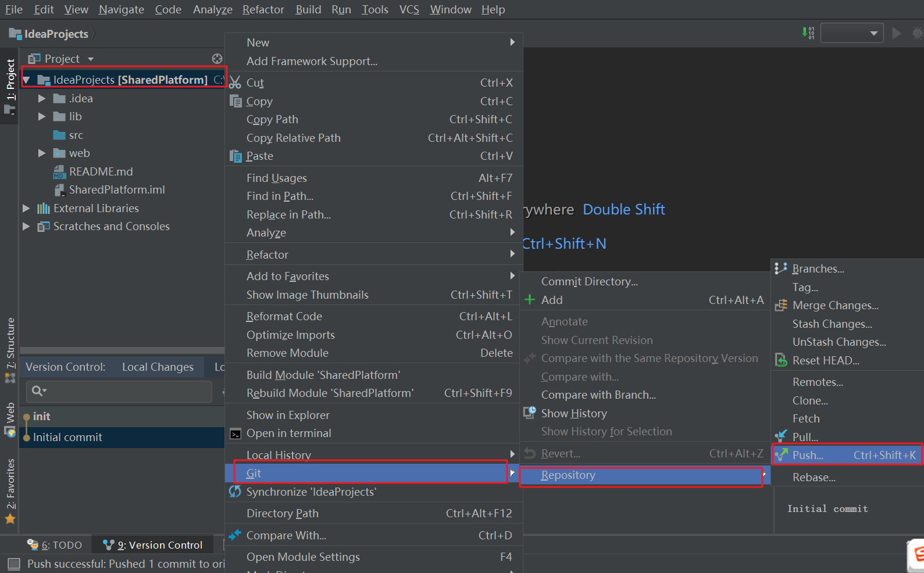924x573 pixels.
Task: Open the 2: Favorites star side tab
Action: click(x=10, y=490)
